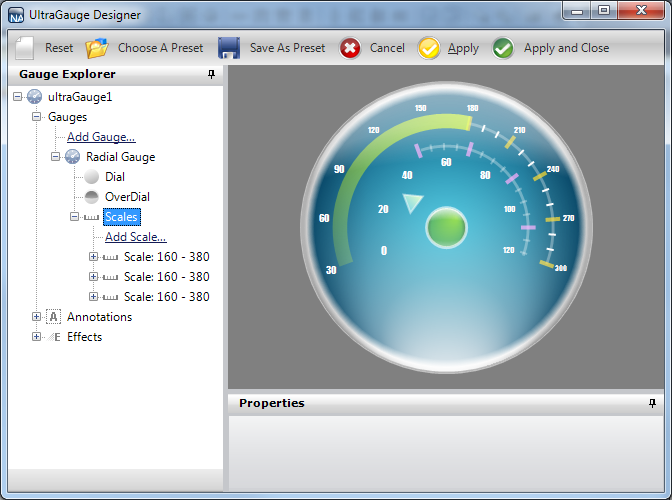This screenshot has width=672, height=500.
Task: Pin the Gauge Explorer panel
Action: pos(211,75)
